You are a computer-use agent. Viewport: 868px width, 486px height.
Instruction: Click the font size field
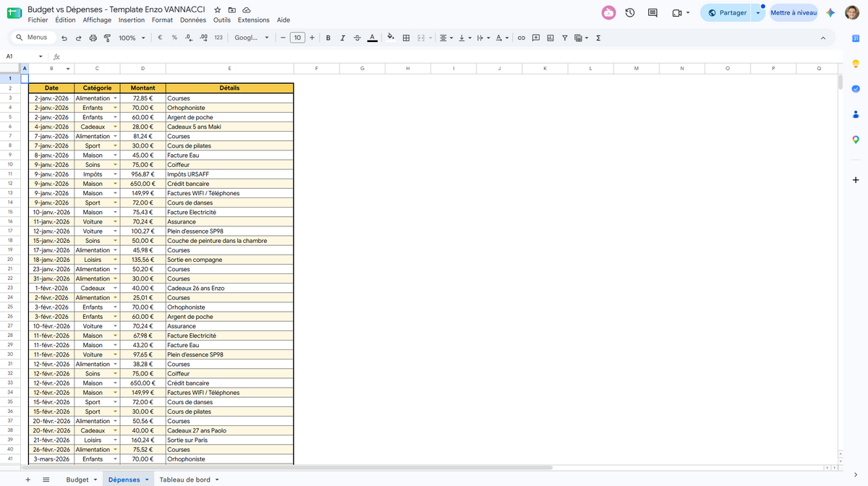[x=297, y=38]
